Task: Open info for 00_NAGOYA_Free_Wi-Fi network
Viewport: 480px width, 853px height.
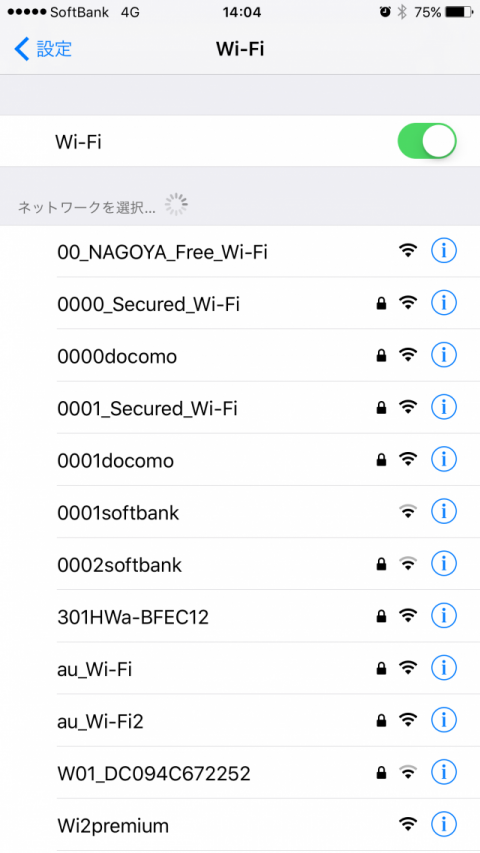Action: click(x=444, y=251)
